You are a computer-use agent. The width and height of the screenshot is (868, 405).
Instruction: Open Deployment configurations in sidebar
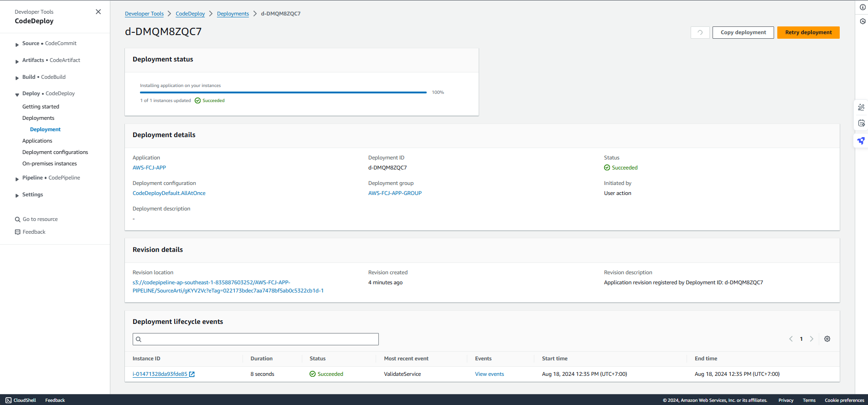55,152
